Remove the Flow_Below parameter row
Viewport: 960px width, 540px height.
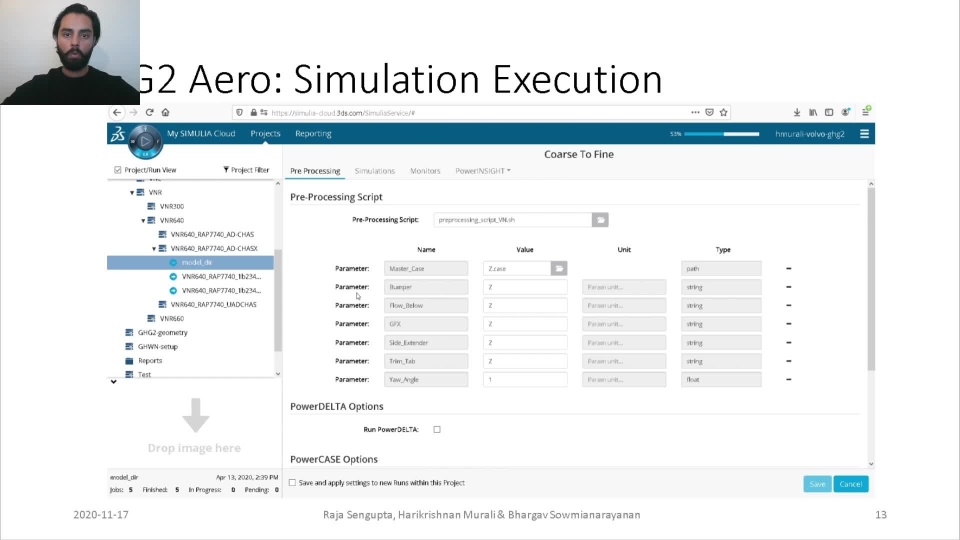point(789,306)
